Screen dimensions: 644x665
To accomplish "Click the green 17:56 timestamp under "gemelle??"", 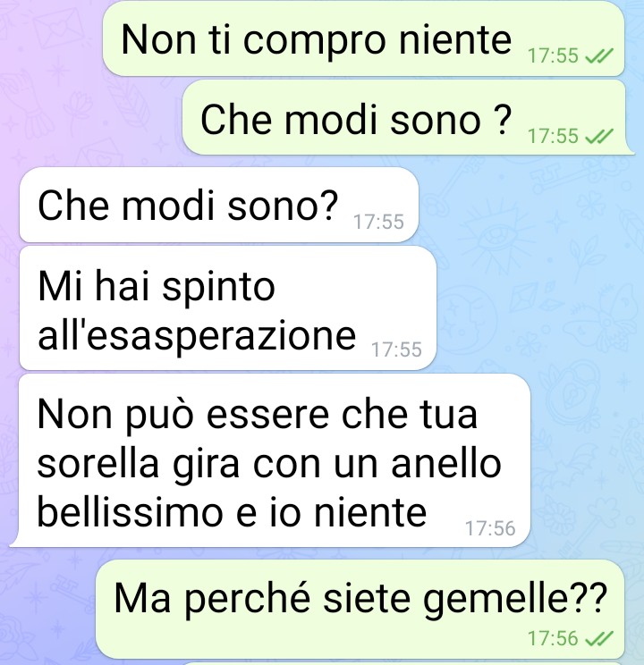I will click(x=553, y=638).
